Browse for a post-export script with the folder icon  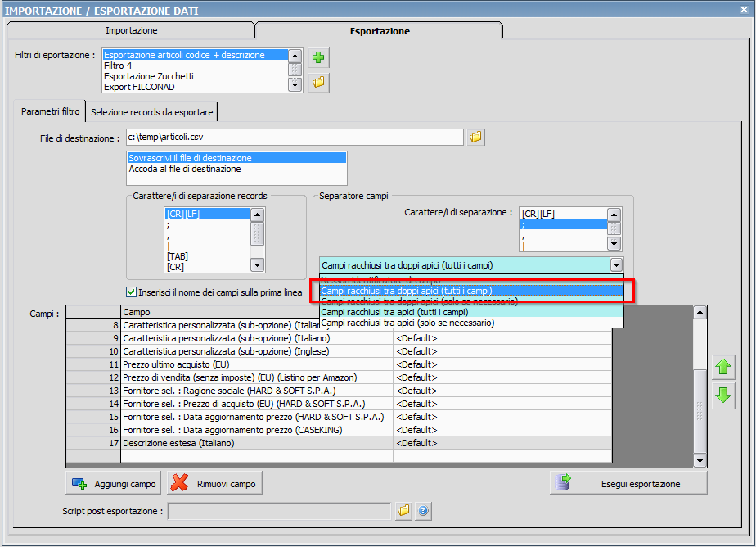click(403, 510)
